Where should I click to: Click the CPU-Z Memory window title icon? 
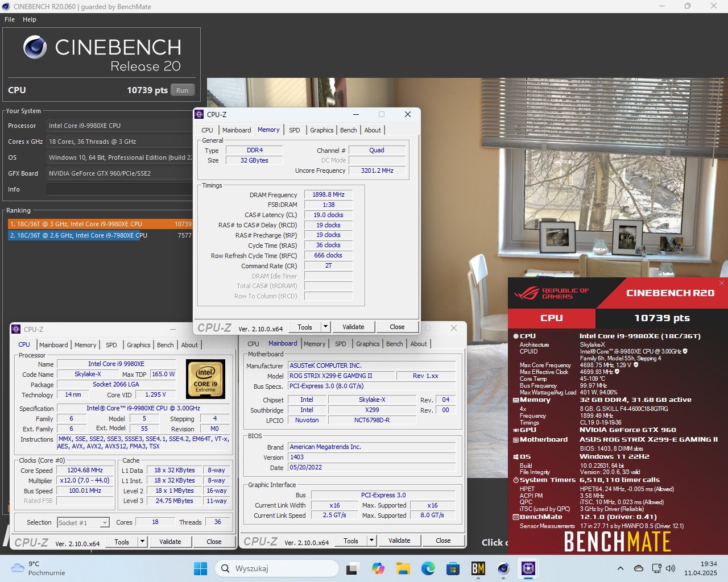tap(199, 114)
